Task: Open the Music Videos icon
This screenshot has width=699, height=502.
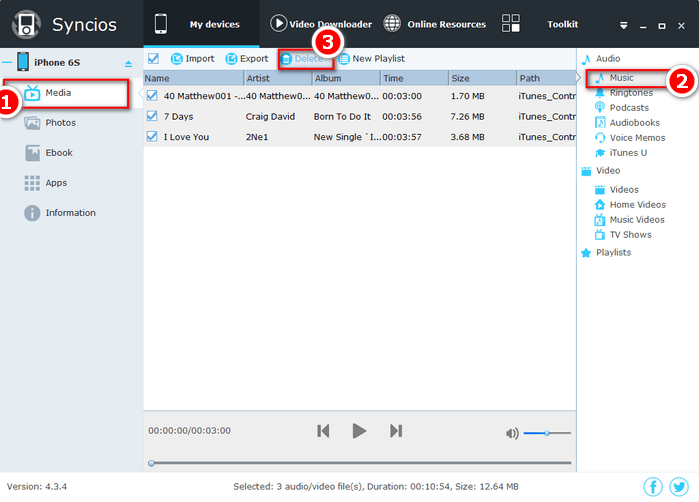Action: 600,220
